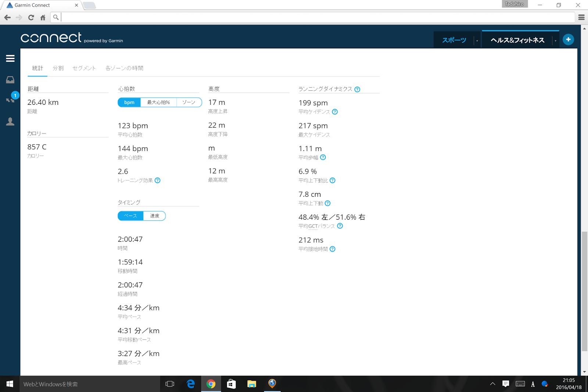This screenshot has height=392, width=588.
Task: Go to browser home icon
Action: click(x=43, y=17)
